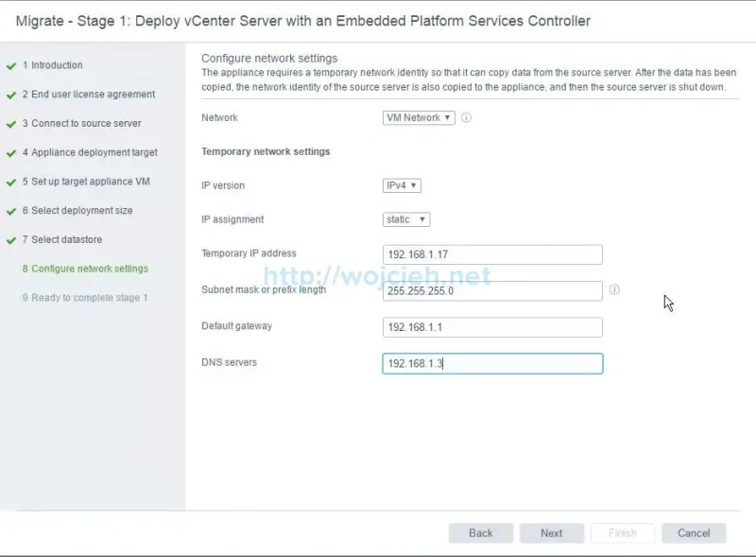Screen dimensions: 756x557
Task: Click the Cancel button
Action: [x=694, y=532]
